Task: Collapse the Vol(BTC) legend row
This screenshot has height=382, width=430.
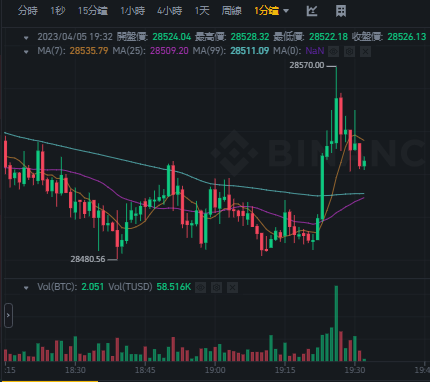Action: (26, 288)
